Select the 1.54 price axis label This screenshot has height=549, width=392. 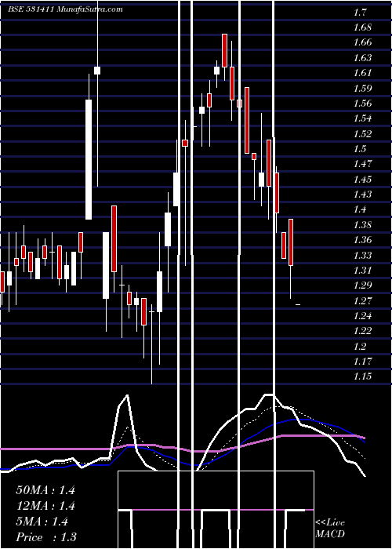tap(362, 118)
